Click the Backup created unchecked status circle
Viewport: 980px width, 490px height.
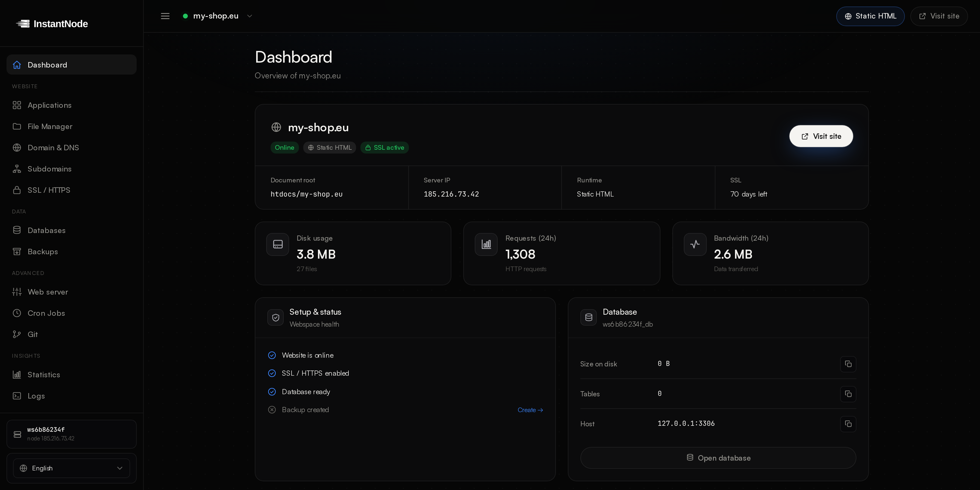click(x=272, y=410)
